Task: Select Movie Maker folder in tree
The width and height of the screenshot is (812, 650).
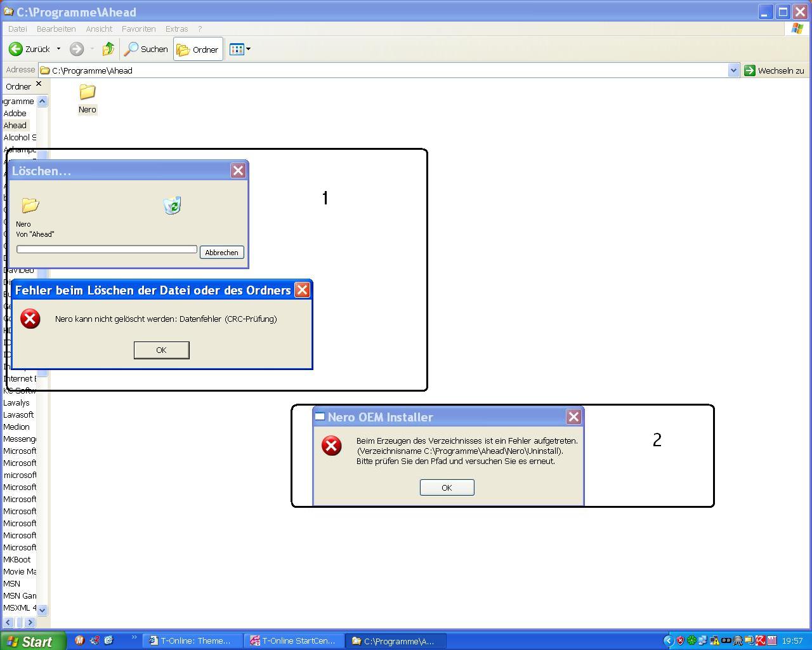Action: (x=19, y=571)
